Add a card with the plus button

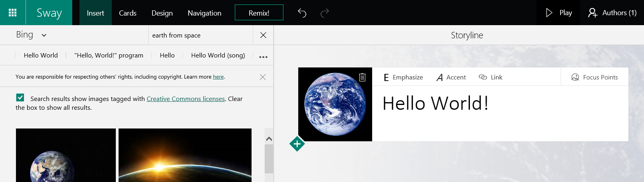point(297,144)
